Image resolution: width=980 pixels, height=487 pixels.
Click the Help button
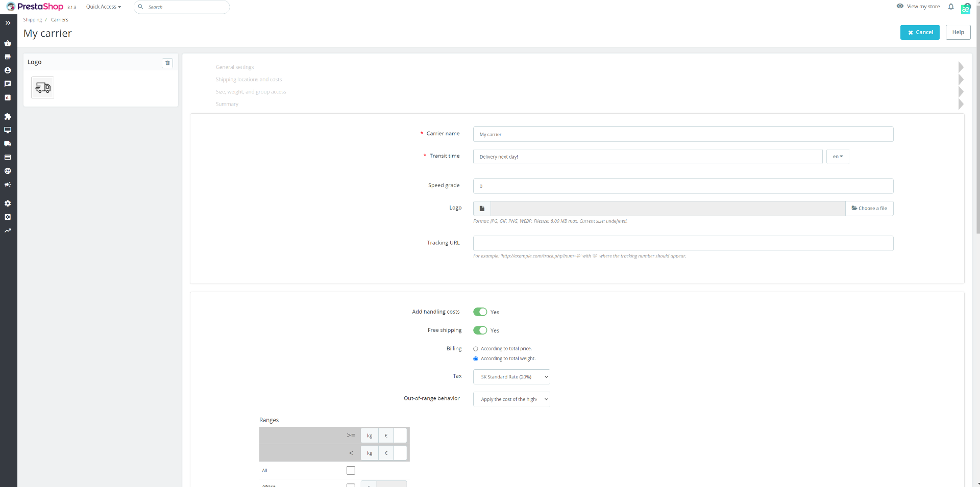click(x=958, y=32)
